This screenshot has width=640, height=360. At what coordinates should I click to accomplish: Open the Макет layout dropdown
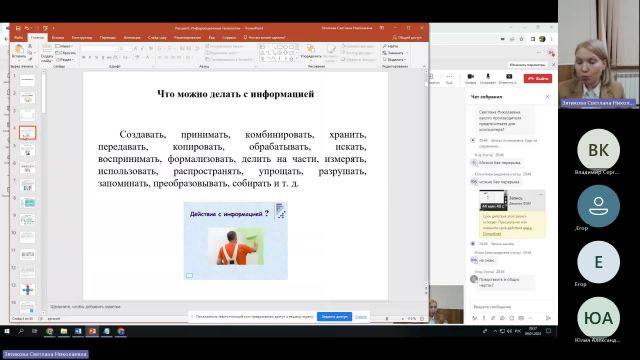click(x=64, y=47)
